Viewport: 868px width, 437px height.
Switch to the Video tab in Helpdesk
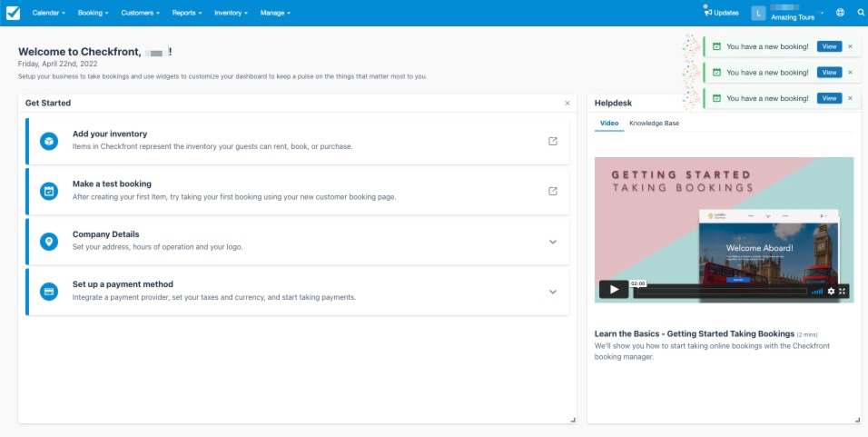(x=609, y=123)
